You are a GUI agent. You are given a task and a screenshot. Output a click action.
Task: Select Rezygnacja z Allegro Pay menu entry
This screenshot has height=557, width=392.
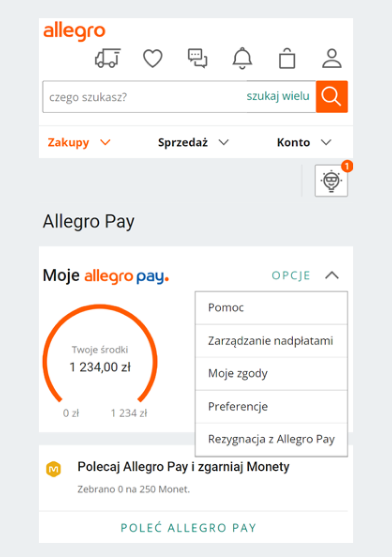coord(271,439)
